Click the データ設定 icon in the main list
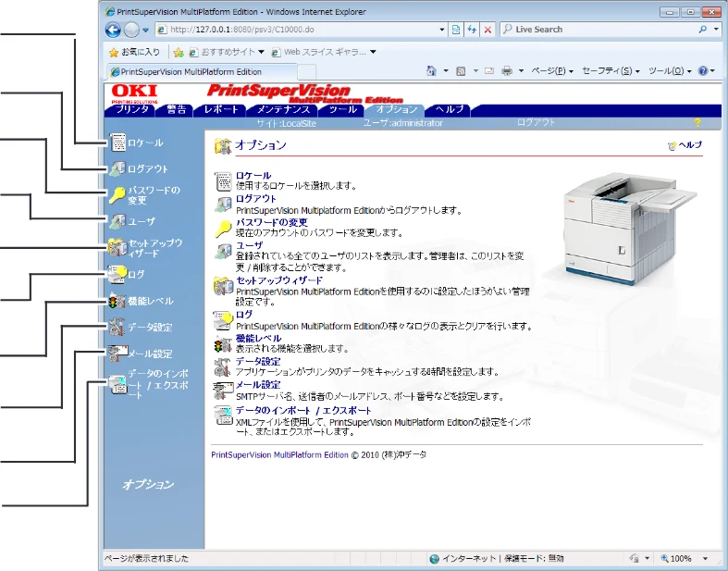 tap(223, 367)
